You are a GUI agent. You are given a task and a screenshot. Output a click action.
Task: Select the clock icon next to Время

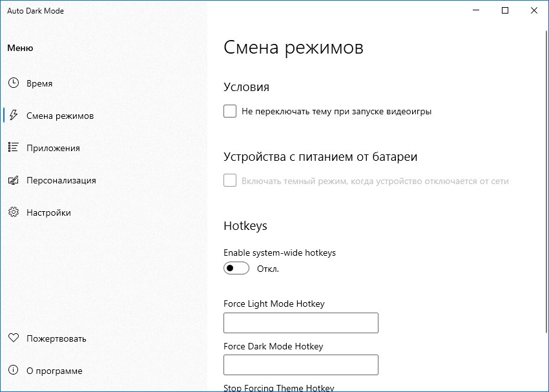pyautogui.click(x=13, y=83)
